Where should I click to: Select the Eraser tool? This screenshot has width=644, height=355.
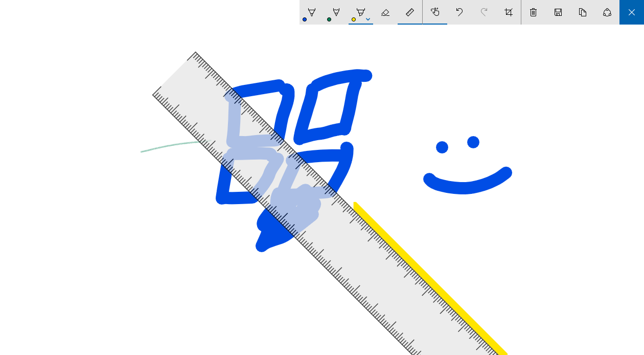pyautogui.click(x=385, y=12)
